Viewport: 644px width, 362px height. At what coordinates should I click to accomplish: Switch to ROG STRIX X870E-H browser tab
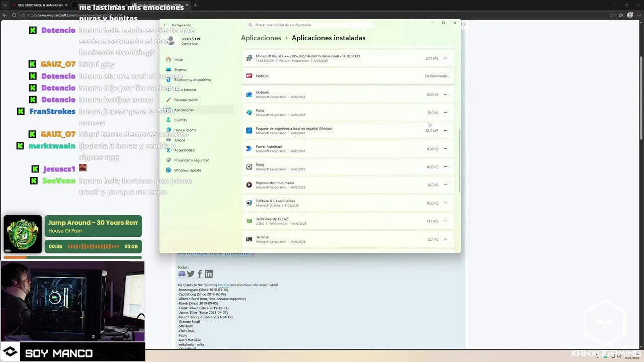coord(40,5)
